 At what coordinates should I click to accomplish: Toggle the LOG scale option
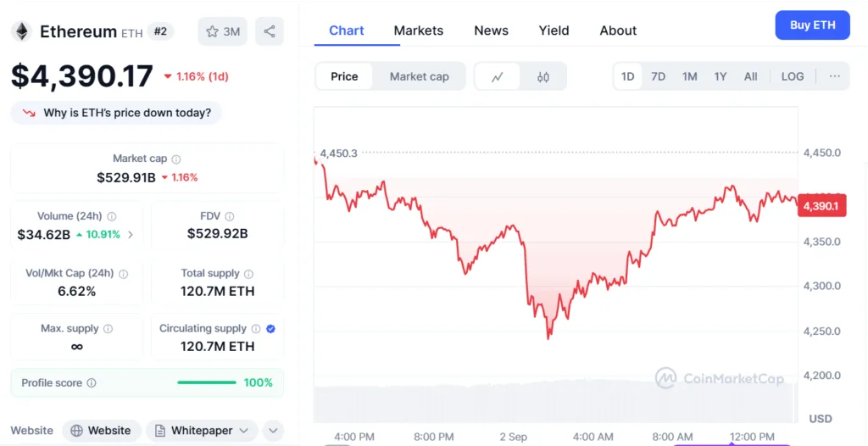point(793,76)
